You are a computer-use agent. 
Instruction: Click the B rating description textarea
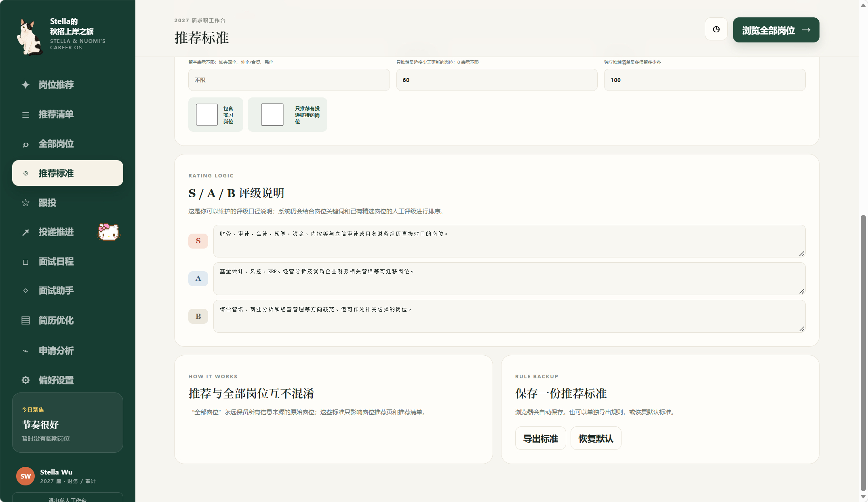[x=509, y=316]
